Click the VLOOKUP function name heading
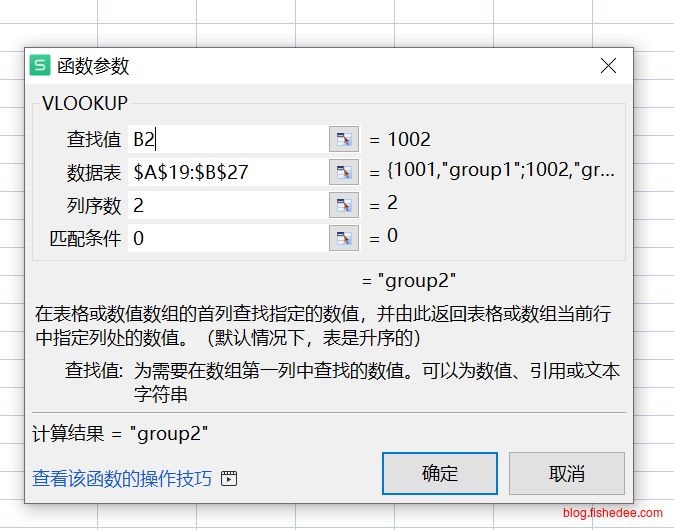 (x=85, y=102)
